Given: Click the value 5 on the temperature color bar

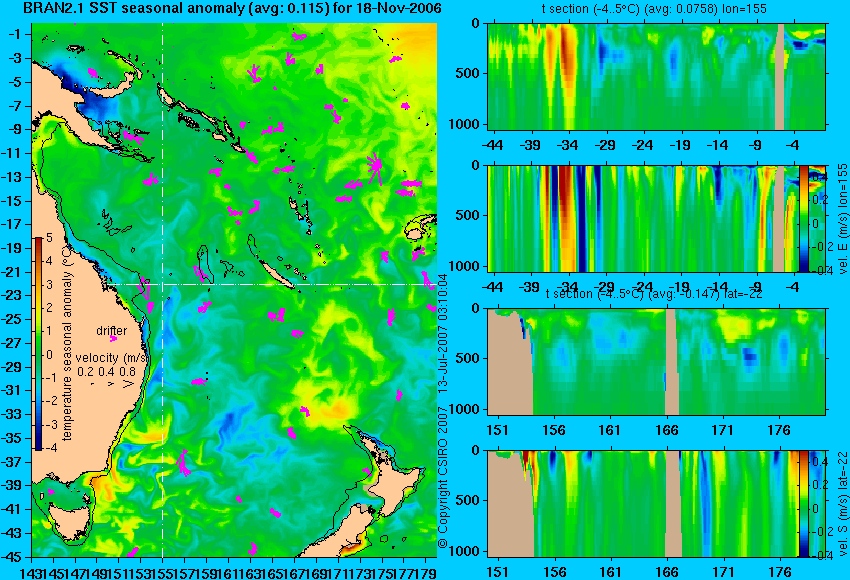Looking at the screenshot, I should [49, 237].
